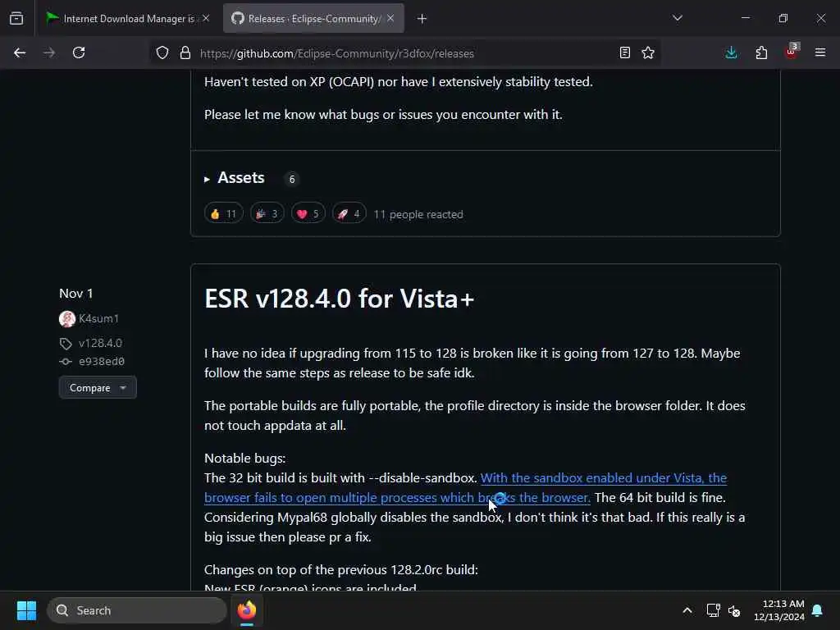Open notification bell in taskbar

pos(818,610)
